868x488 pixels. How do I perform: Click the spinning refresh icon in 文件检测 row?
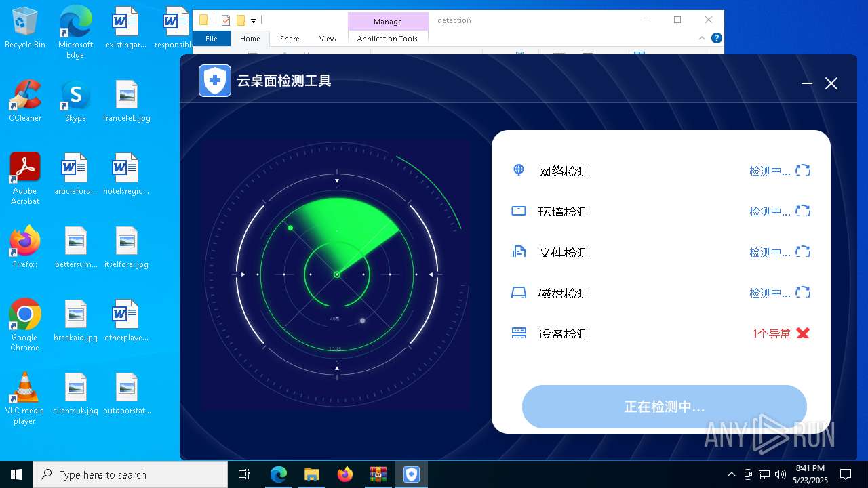803,251
